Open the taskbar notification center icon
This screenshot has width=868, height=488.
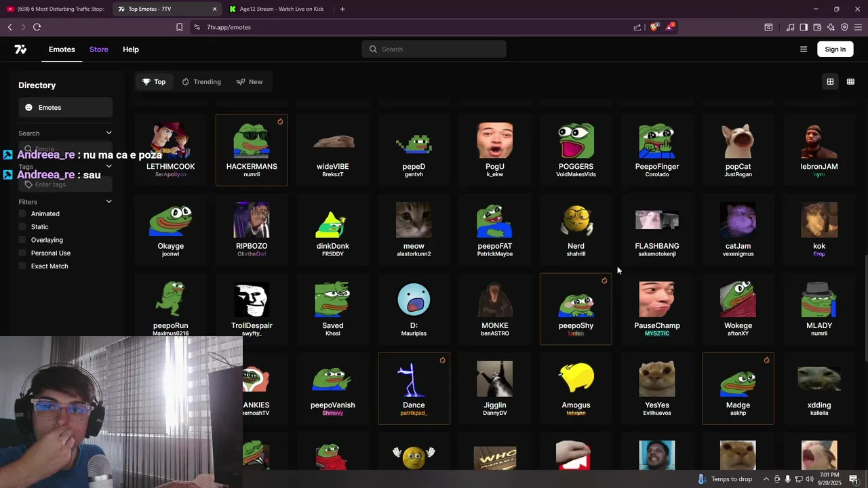[x=854, y=479]
